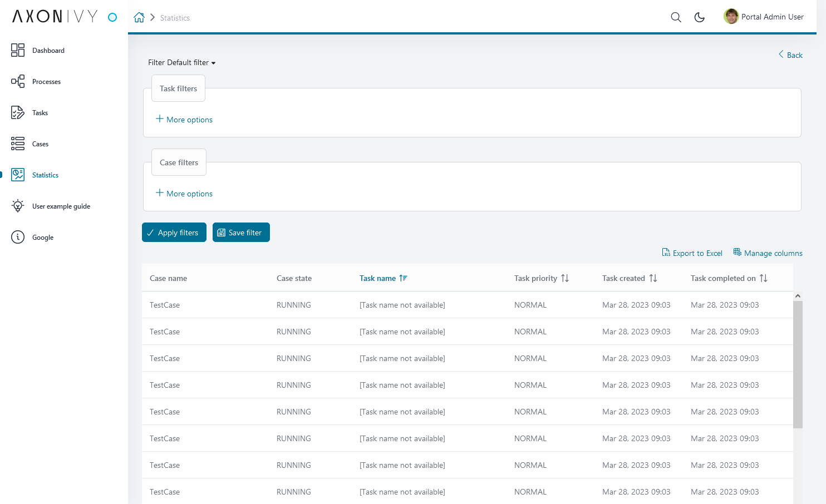Image resolution: width=826 pixels, height=504 pixels.
Task: Click Statistics breadcrumb
Action: [x=175, y=18]
